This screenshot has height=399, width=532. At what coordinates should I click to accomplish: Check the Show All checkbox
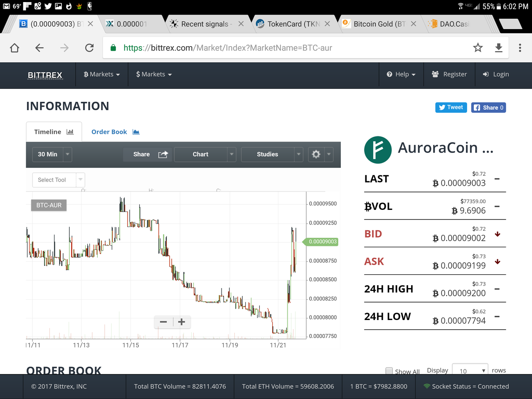coord(389,371)
